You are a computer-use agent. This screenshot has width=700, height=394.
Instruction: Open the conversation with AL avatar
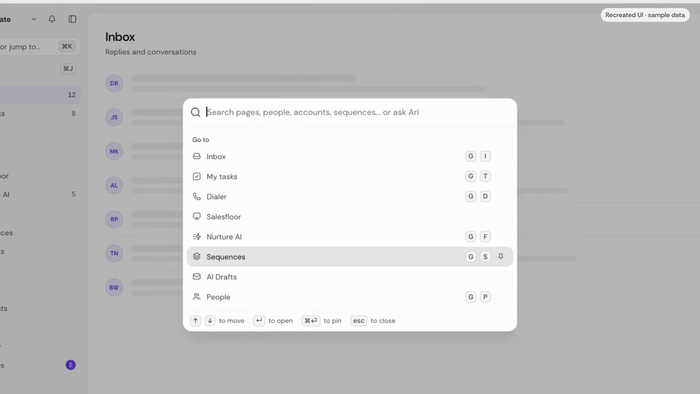(114, 185)
